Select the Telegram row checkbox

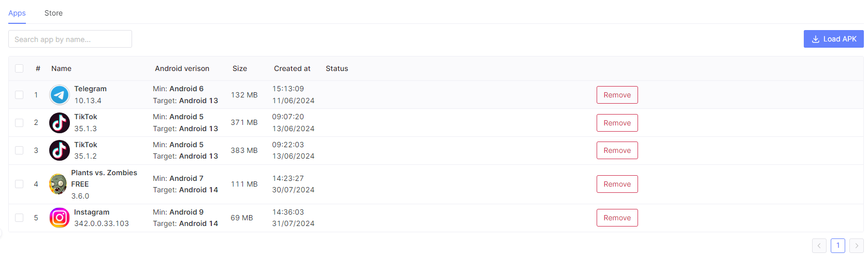19,95
